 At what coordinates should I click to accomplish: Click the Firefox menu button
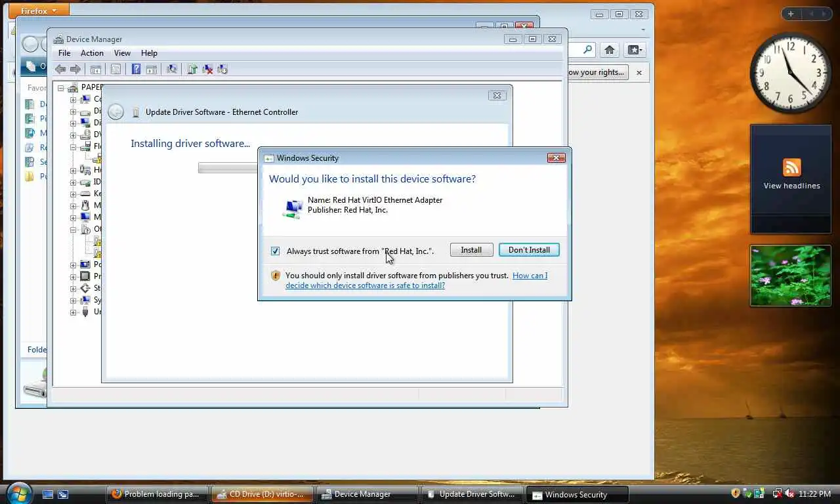39,10
